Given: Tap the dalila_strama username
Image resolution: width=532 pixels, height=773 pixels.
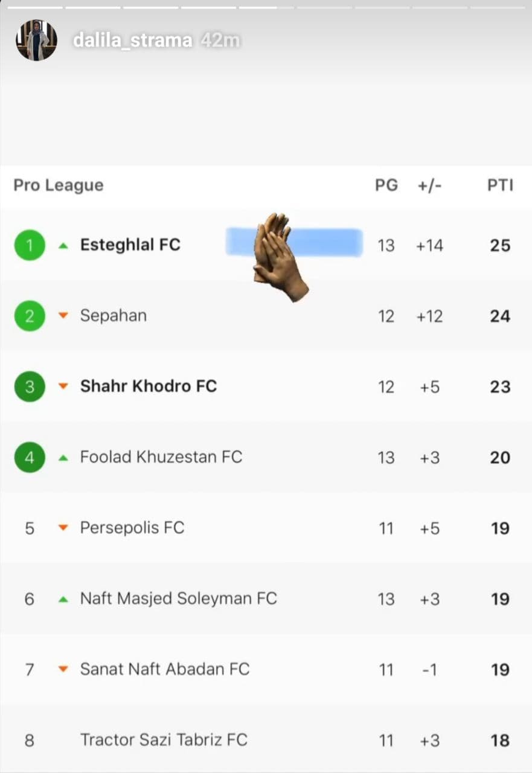Looking at the screenshot, I should [x=132, y=40].
